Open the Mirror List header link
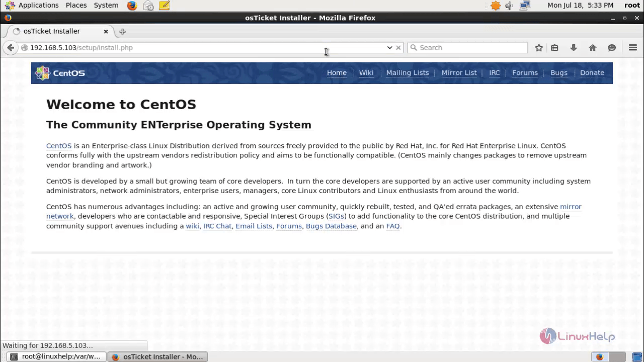This screenshot has width=644, height=362. click(x=459, y=73)
